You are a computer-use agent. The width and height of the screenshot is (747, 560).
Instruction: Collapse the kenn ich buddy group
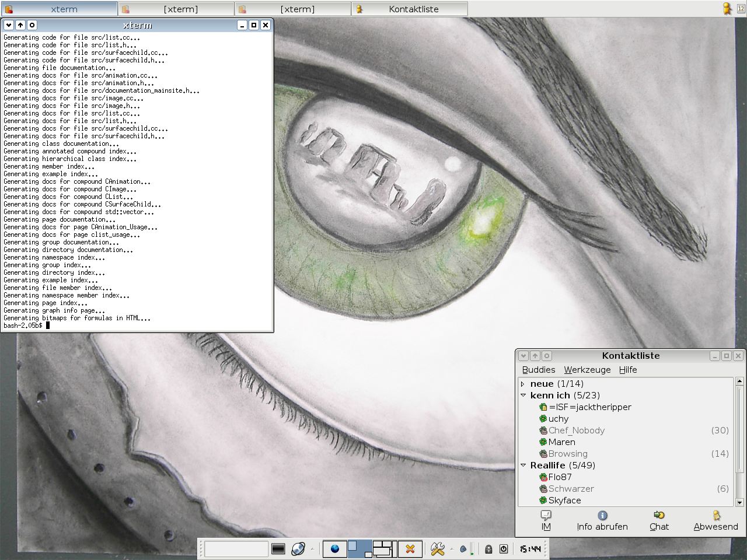[523, 395]
